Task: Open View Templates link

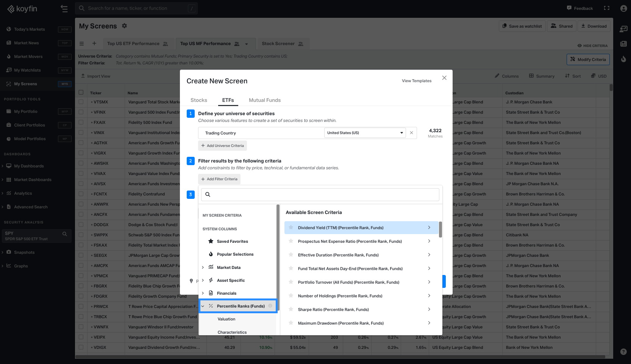Action: click(x=417, y=81)
